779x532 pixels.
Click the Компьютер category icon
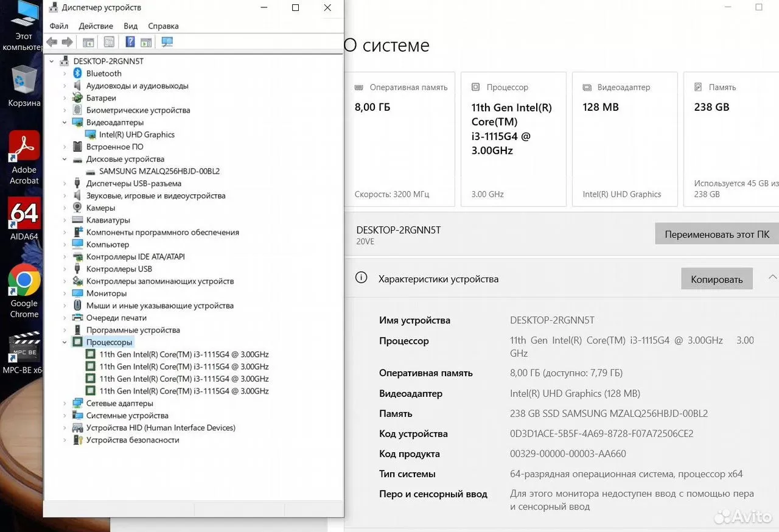tap(77, 244)
